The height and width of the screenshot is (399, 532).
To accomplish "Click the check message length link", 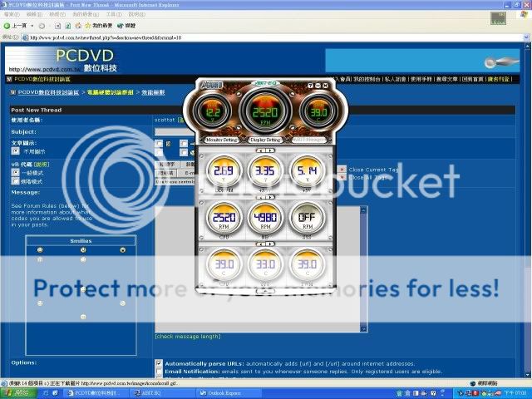I will pos(188,336).
